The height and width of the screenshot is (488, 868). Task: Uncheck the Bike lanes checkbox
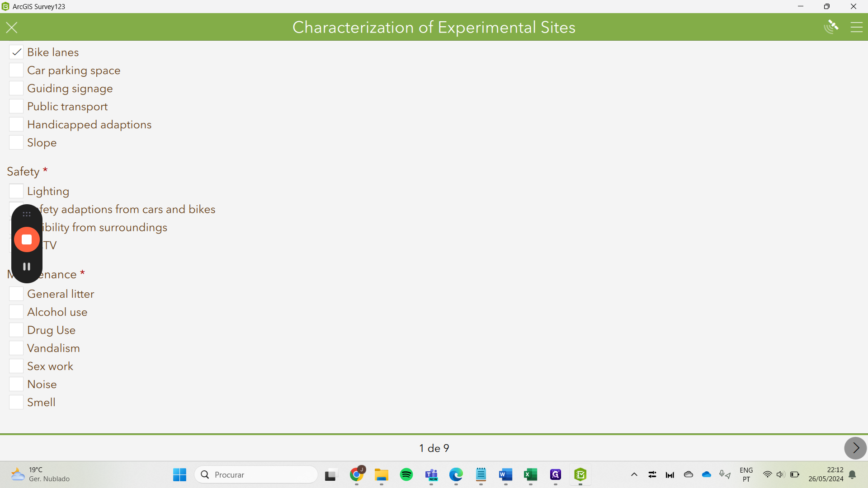coord(16,52)
